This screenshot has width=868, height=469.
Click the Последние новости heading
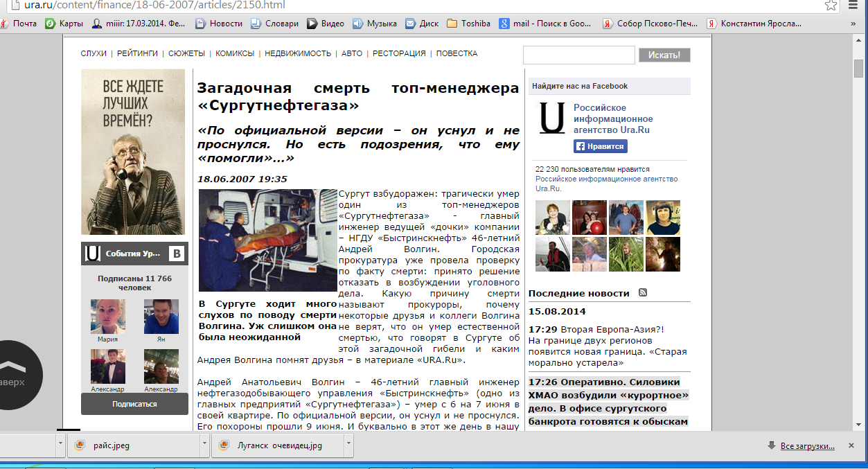pyautogui.click(x=579, y=293)
